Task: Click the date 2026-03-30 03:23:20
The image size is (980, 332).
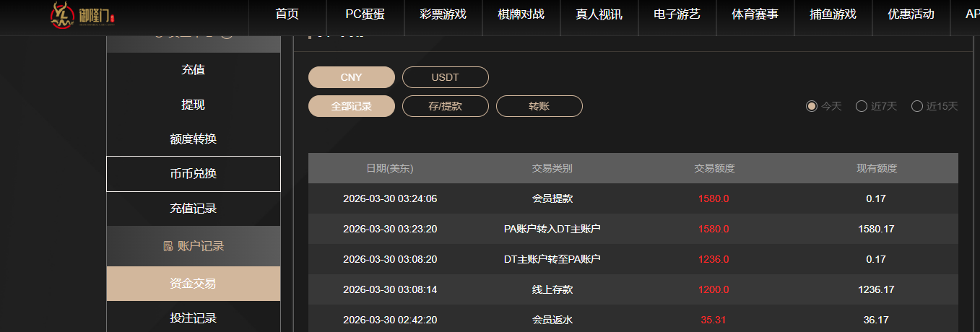Action: coord(390,229)
